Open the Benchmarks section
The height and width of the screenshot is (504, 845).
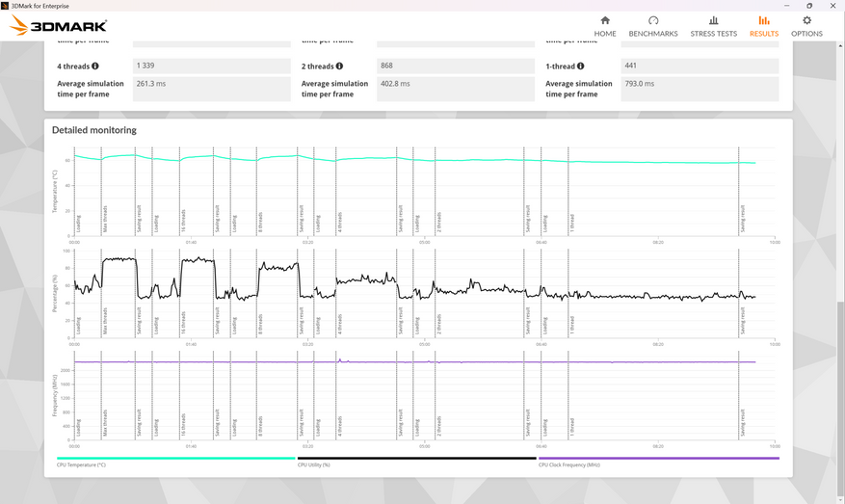[x=652, y=26]
